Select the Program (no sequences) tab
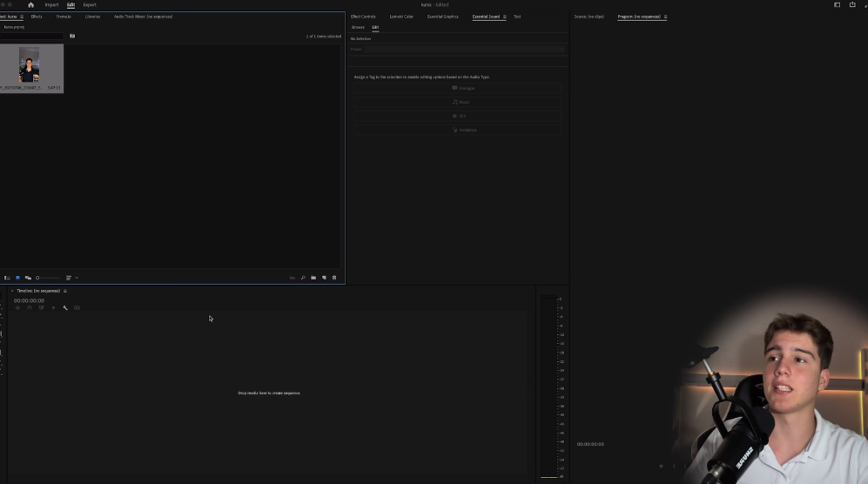Viewport: 868px width, 484px height. point(639,17)
